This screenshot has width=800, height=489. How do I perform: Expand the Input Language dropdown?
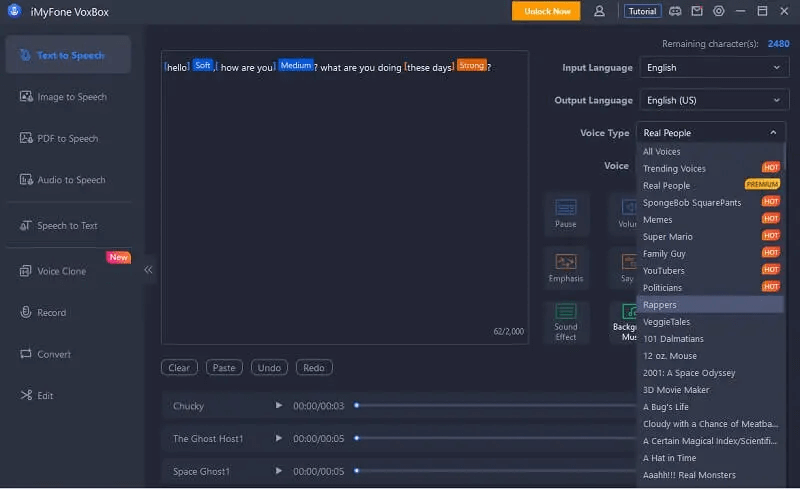point(714,67)
